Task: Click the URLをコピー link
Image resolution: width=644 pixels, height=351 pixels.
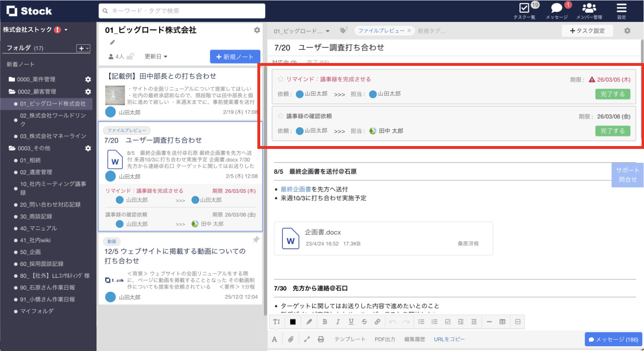Action: pos(449,339)
